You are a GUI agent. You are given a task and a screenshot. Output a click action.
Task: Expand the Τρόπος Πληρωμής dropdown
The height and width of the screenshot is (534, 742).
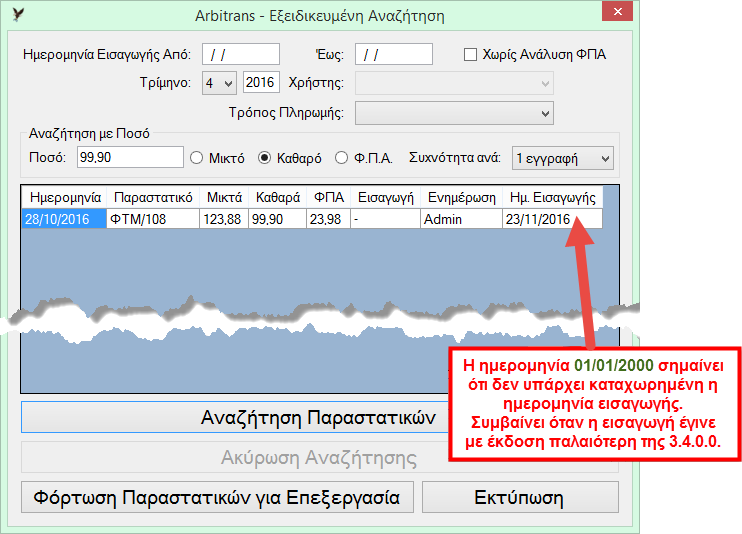click(454, 113)
